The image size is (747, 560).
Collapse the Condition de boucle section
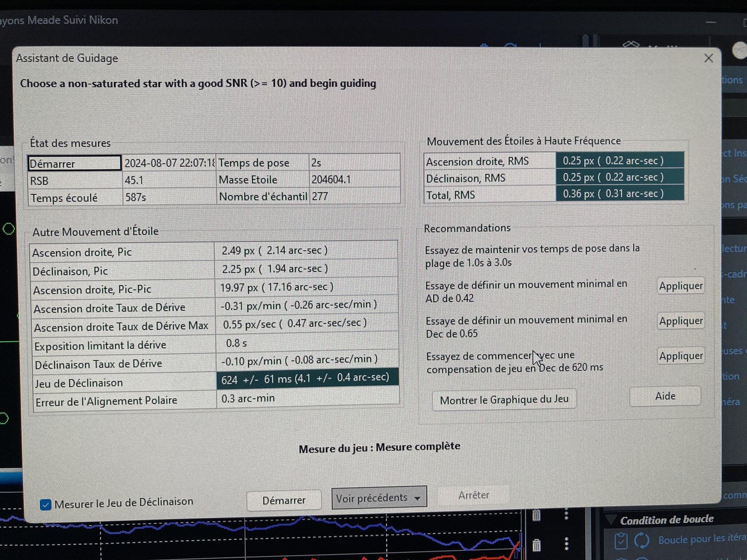click(x=611, y=519)
